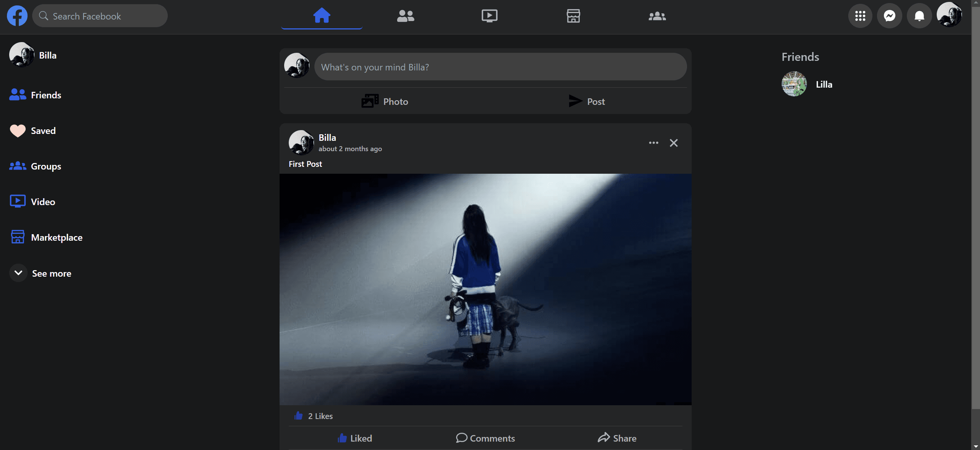Hide the post with the X button

[674, 143]
